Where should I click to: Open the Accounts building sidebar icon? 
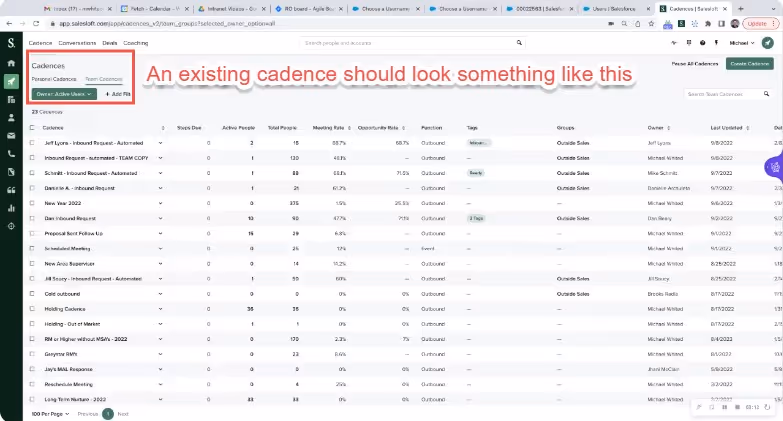pos(11,100)
